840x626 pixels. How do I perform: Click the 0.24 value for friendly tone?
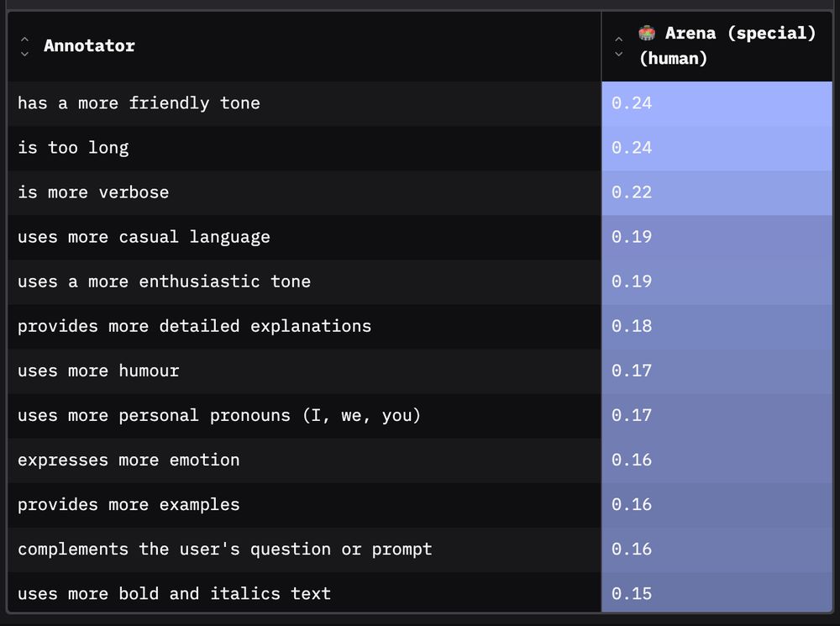pyautogui.click(x=632, y=103)
